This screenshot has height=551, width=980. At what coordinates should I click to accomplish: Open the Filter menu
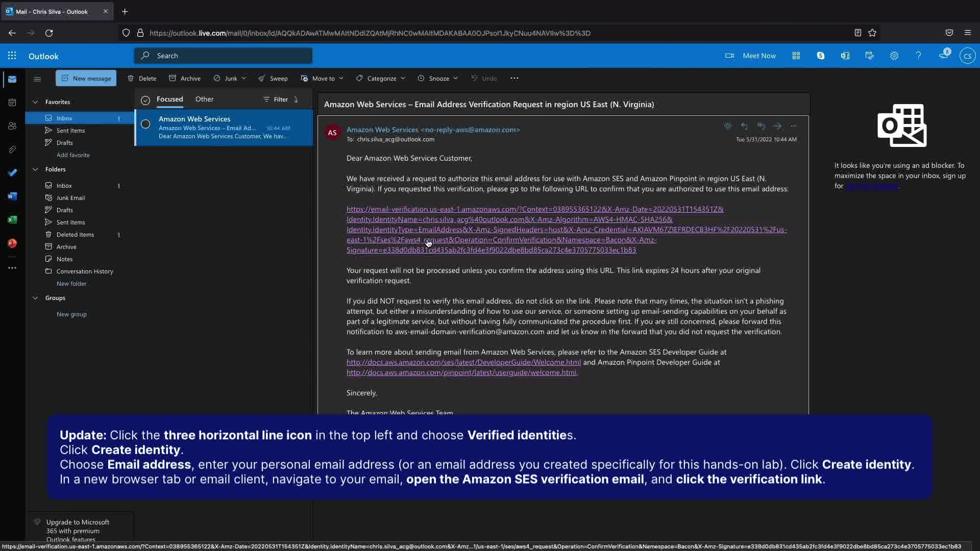coord(276,99)
